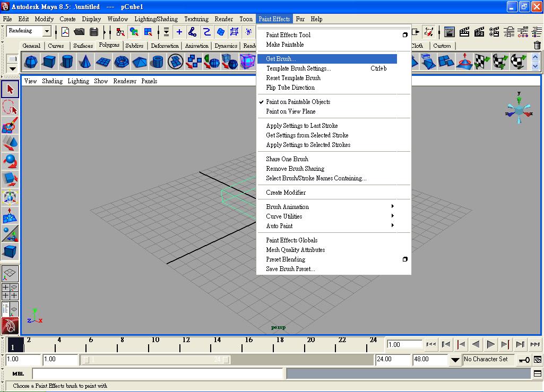Image resolution: width=544 pixels, height=392 pixels.
Task: Select four view layout icon
Action: 10,291
